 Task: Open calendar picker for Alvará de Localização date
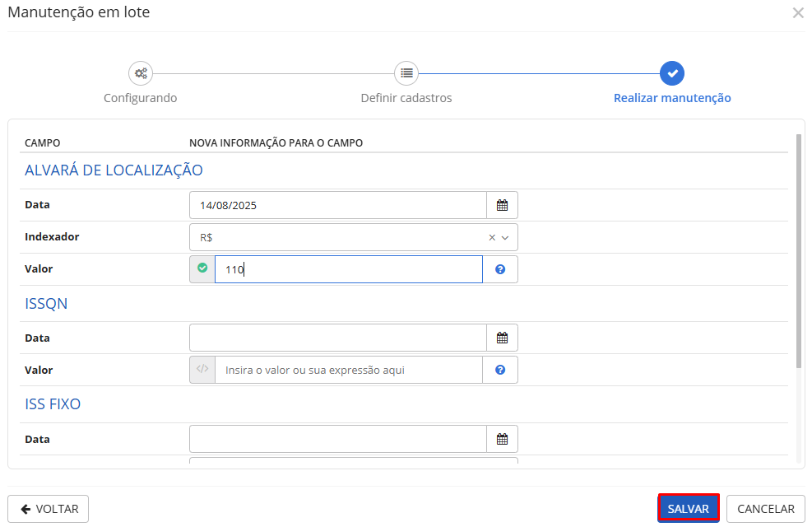click(x=502, y=205)
